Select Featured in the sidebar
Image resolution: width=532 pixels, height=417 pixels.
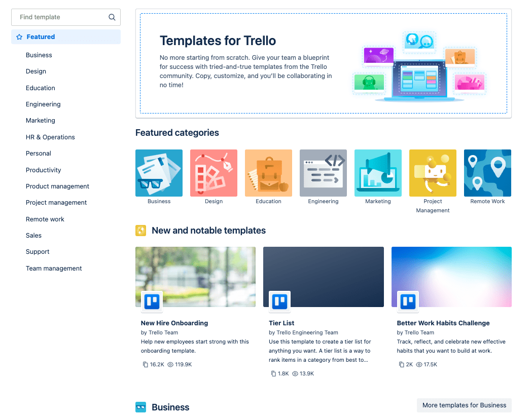[x=66, y=36]
